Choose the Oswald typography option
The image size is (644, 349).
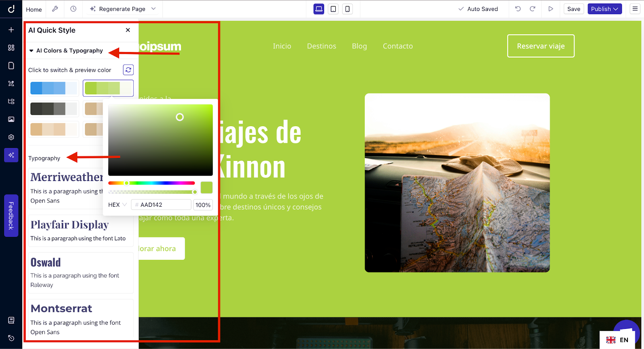[x=80, y=273]
